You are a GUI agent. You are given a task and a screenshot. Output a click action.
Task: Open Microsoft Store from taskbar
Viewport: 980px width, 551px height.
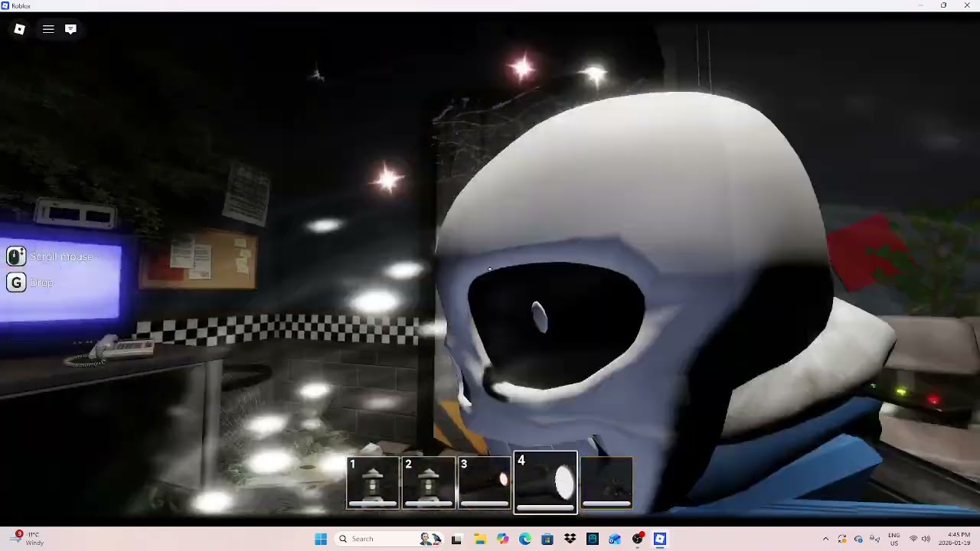tap(547, 539)
